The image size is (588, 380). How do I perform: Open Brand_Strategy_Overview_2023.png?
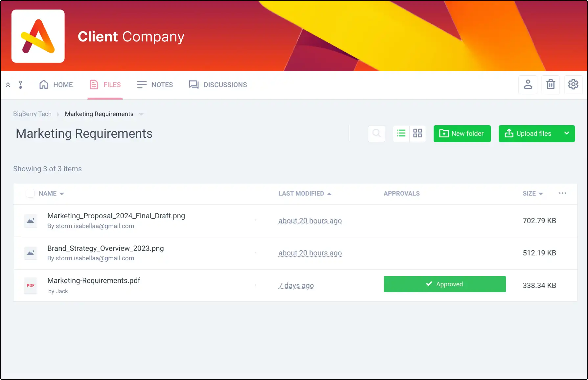pos(105,249)
